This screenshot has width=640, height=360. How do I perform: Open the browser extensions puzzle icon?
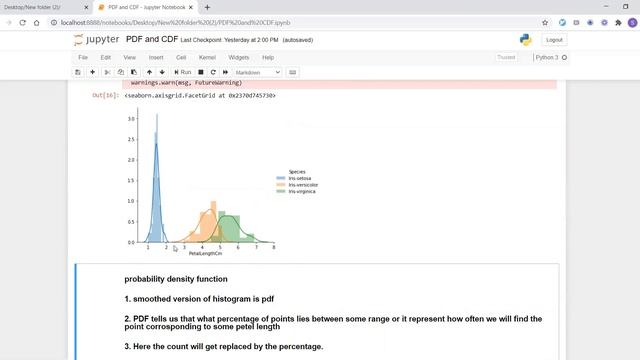point(618,23)
